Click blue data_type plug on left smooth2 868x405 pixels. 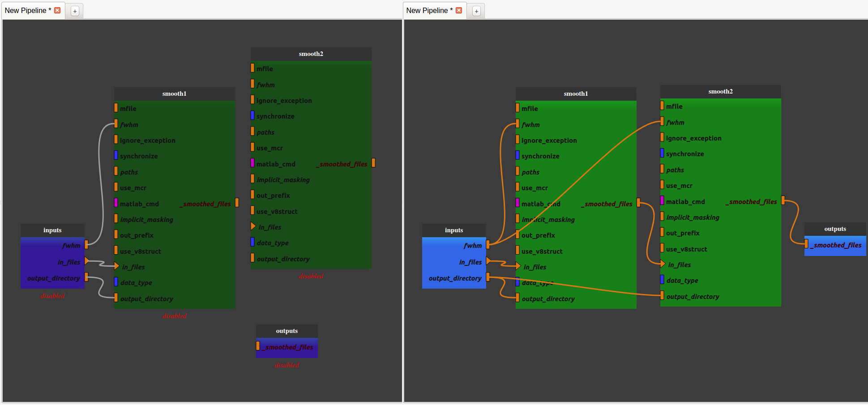point(252,242)
